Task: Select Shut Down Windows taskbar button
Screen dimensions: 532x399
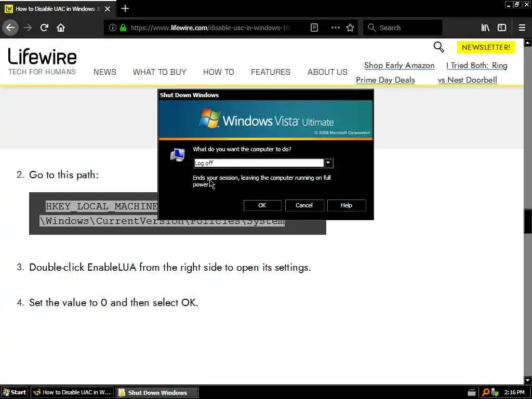Action: pos(157,393)
